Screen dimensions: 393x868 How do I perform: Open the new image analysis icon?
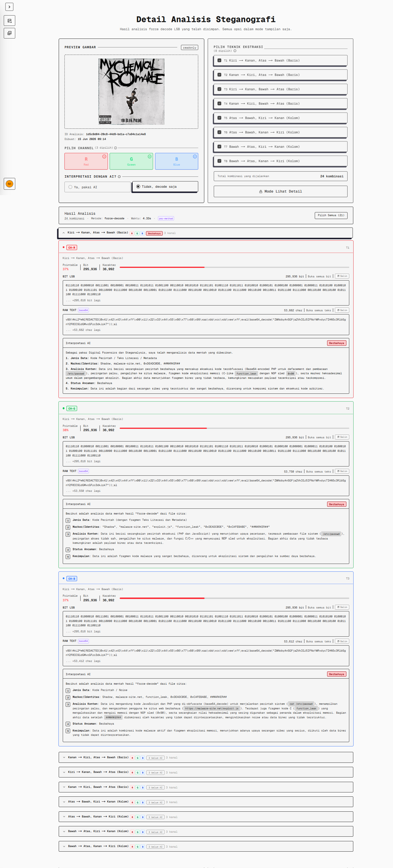(9, 21)
